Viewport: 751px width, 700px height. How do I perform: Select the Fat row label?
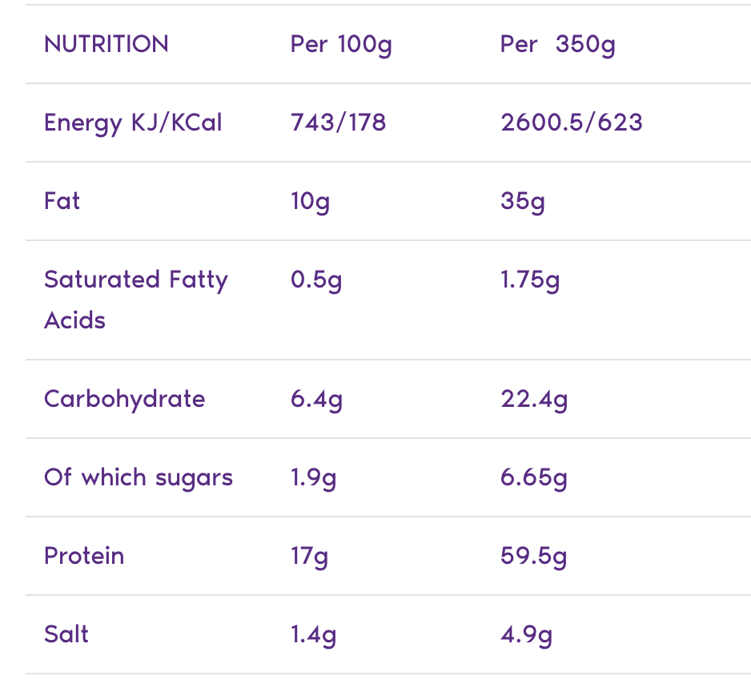pos(62,200)
